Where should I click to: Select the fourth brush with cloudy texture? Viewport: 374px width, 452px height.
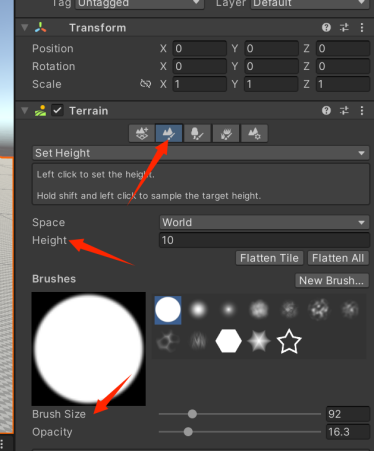(259, 310)
